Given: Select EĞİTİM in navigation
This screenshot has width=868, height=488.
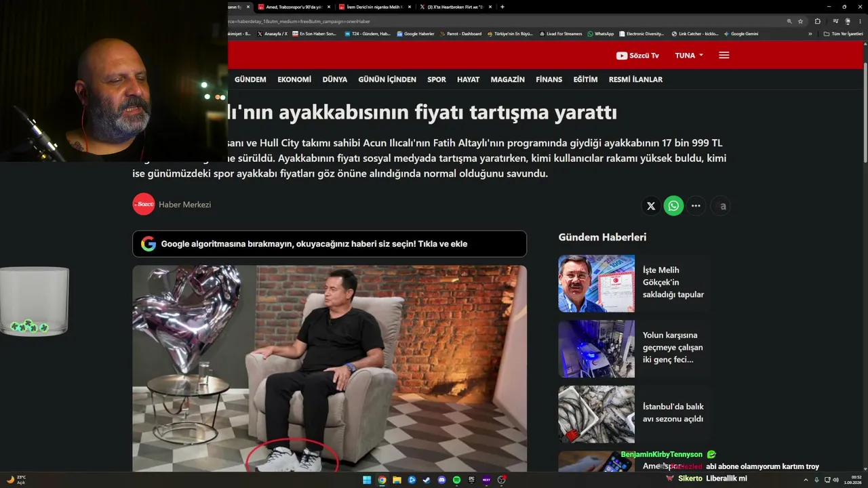Looking at the screenshot, I should pyautogui.click(x=585, y=79).
